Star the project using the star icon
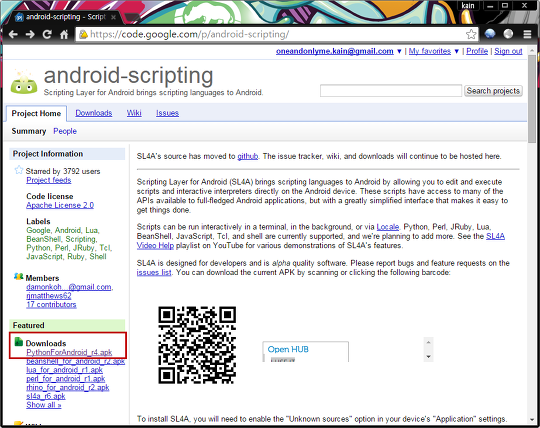540x428 pixels. pos(19,170)
